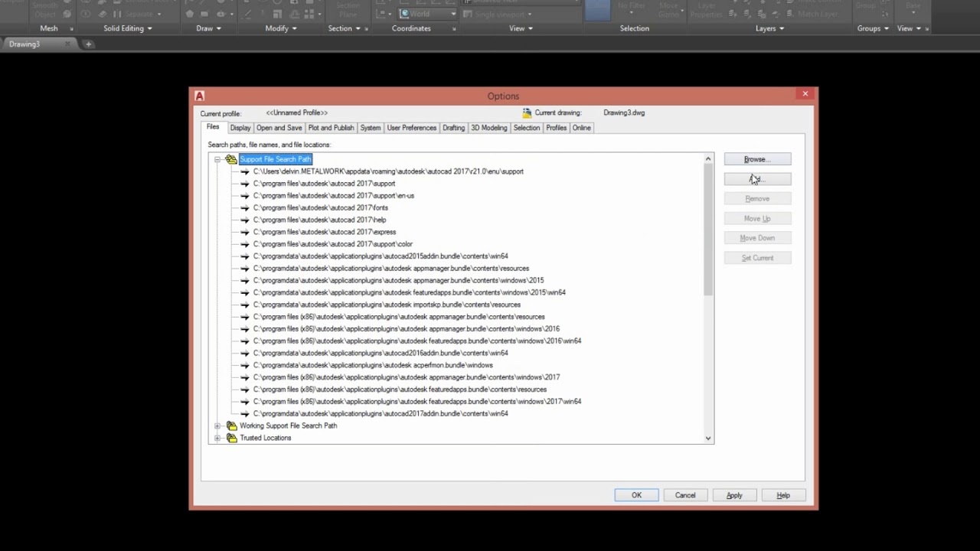Screen dimensions: 980x551
Task: Open the System tab
Action: [x=371, y=128]
